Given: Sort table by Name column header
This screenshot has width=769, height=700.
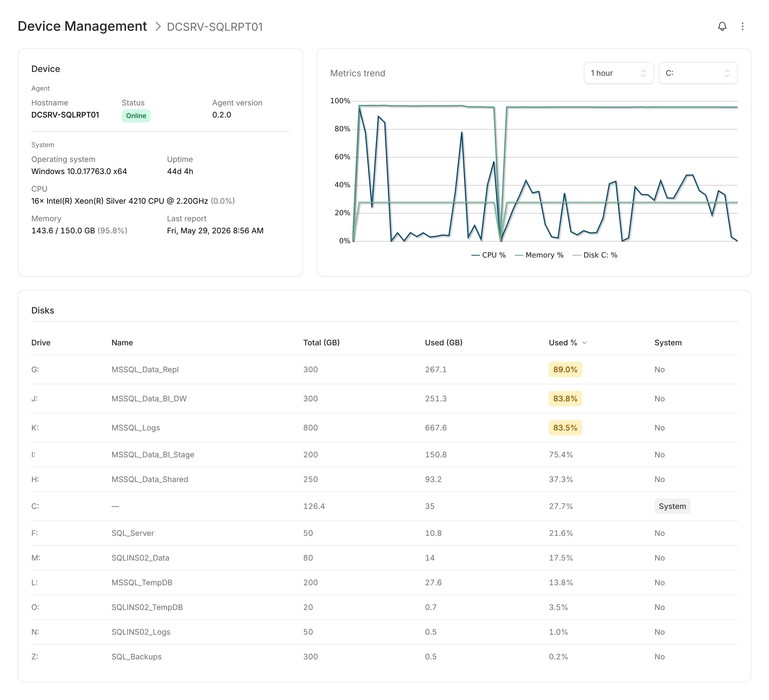Looking at the screenshot, I should tap(122, 343).
